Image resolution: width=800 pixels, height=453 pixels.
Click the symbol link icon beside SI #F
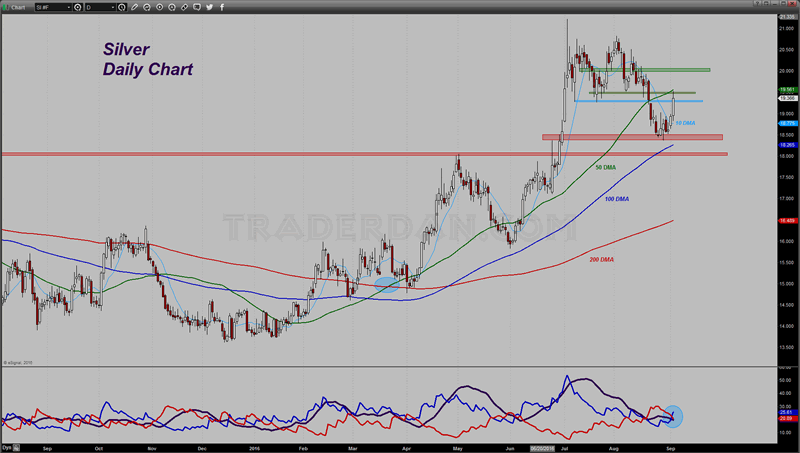[78, 7]
